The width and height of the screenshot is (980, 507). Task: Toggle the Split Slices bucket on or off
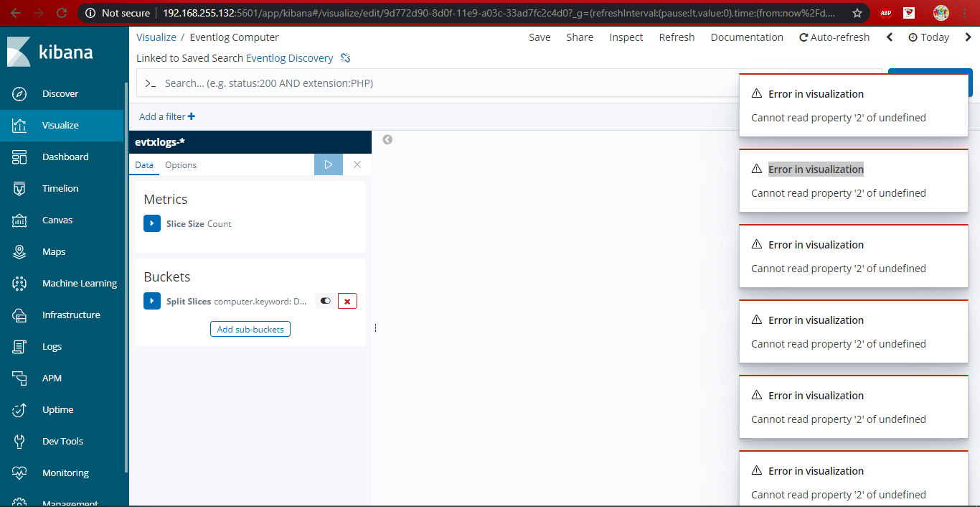pyautogui.click(x=325, y=301)
